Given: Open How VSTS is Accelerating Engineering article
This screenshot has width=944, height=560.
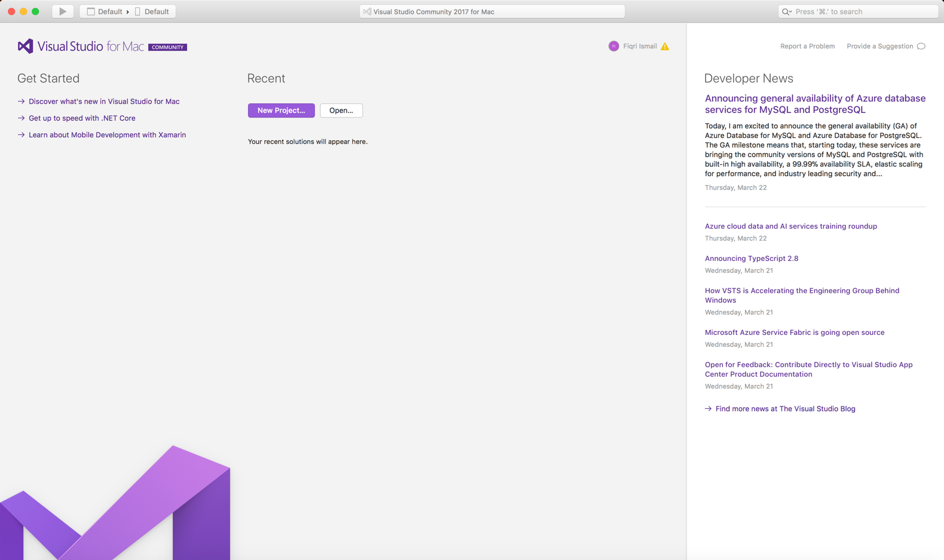Looking at the screenshot, I should click(802, 296).
